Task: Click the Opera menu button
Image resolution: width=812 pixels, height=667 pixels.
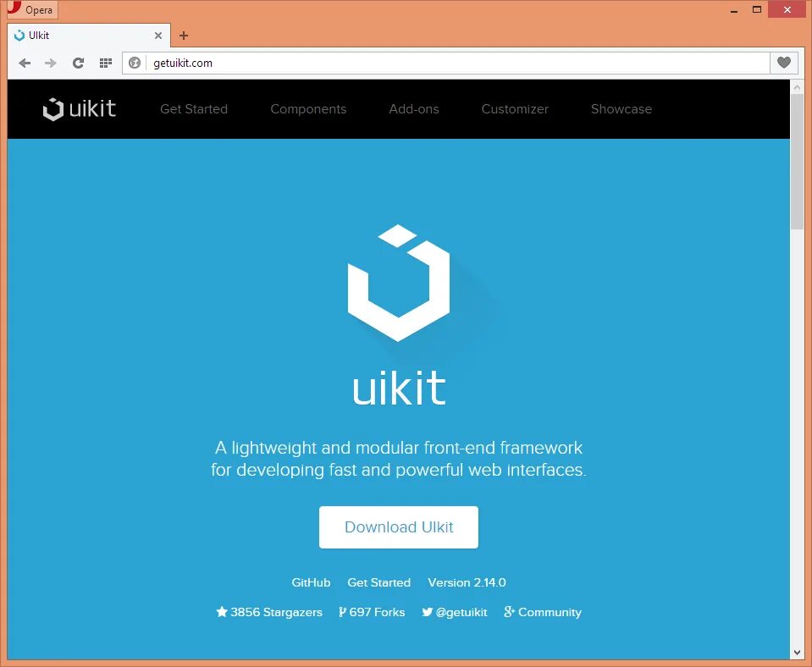Action: pyautogui.click(x=31, y=9)
